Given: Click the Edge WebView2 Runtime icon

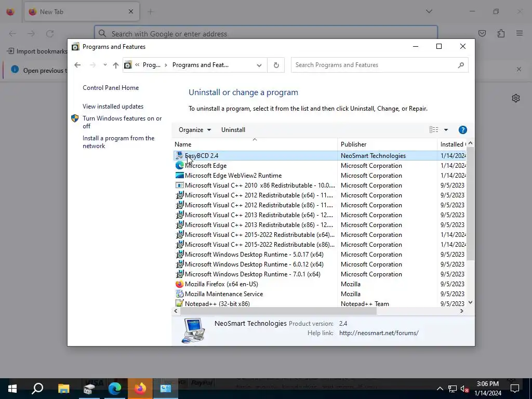Looking at the screenshot, I should 179,176.
